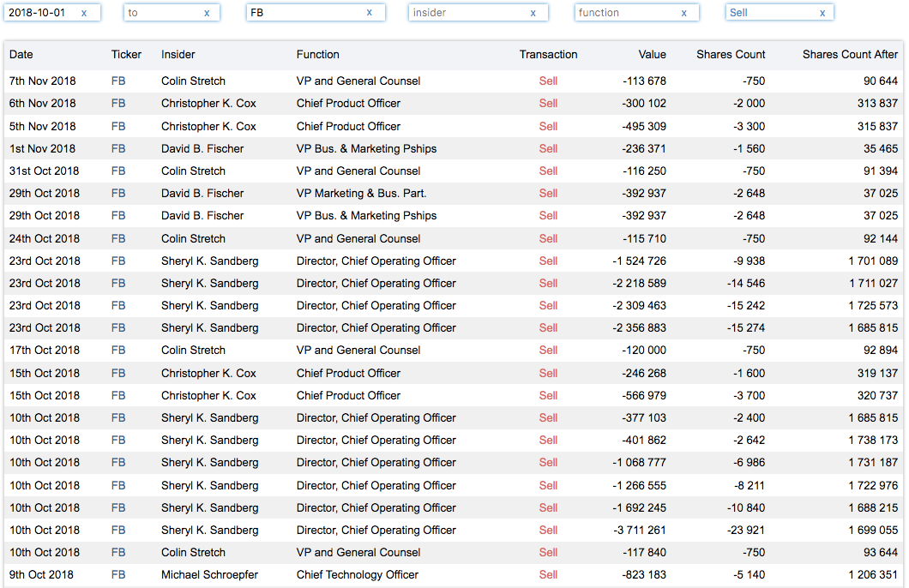Viewport: 909px width, 588px height.
Task: Sort by the Insider column header
Action: point(178,55)
